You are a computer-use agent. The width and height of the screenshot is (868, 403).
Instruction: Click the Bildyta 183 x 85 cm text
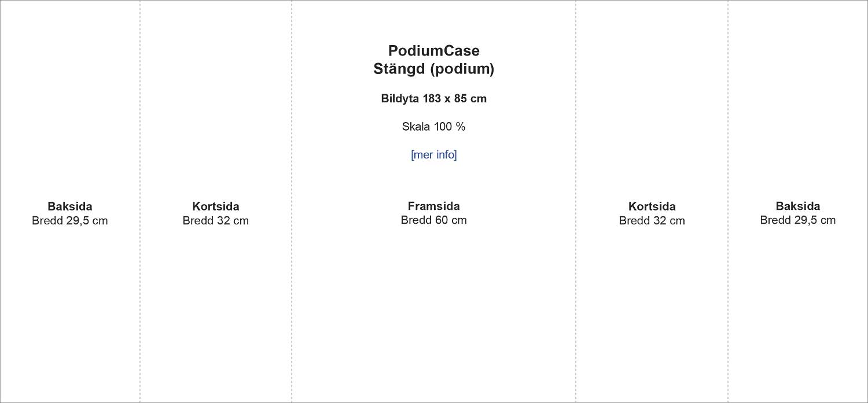433,99
